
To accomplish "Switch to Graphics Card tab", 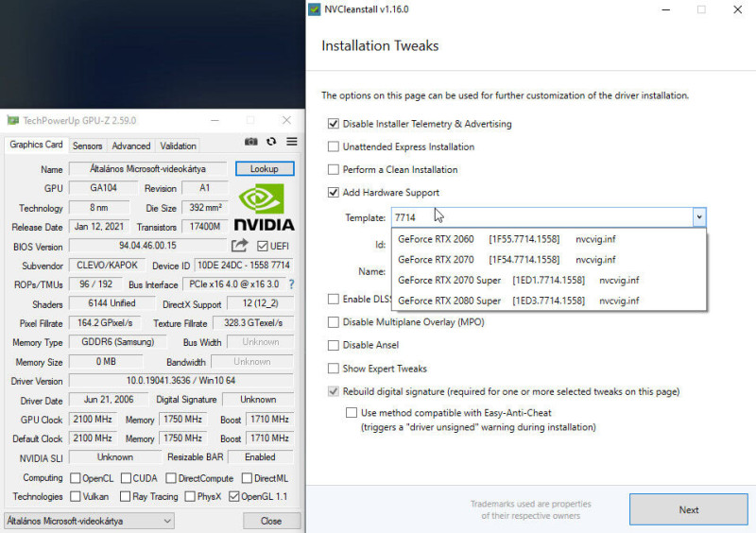I will click(36, 145).
